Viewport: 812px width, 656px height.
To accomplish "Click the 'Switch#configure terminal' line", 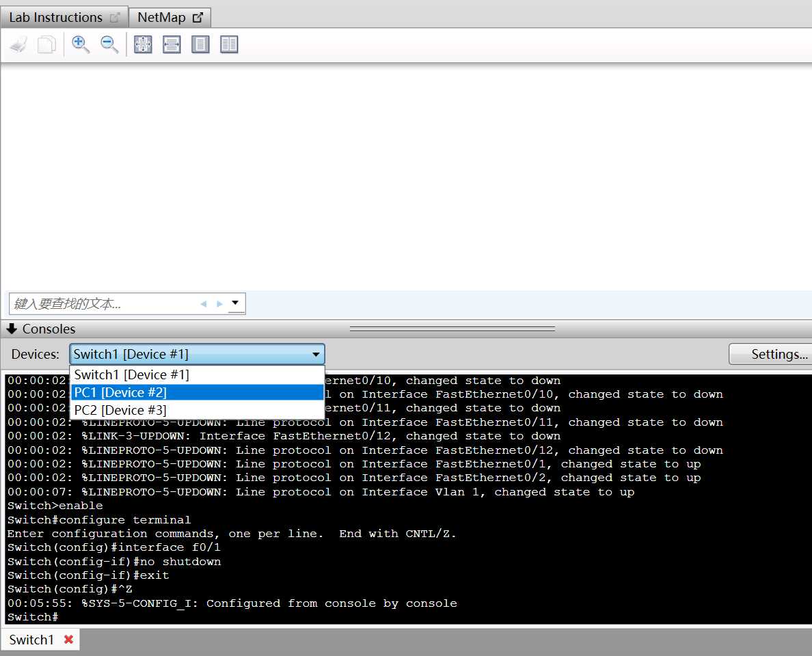I will click(x=99, y=520).
